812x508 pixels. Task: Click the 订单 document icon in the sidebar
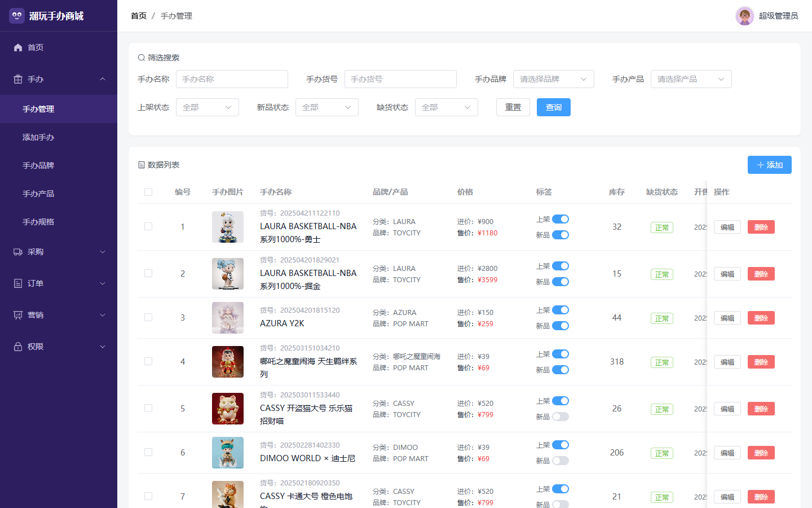pos(18,283)
